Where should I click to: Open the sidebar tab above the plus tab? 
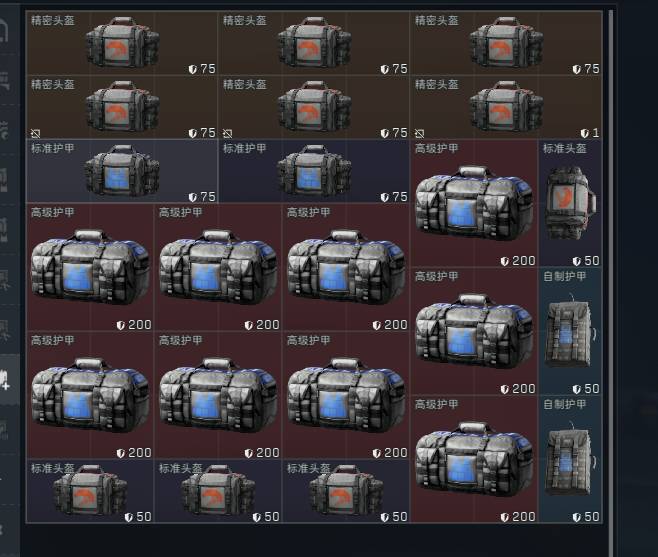click(8, 329)
